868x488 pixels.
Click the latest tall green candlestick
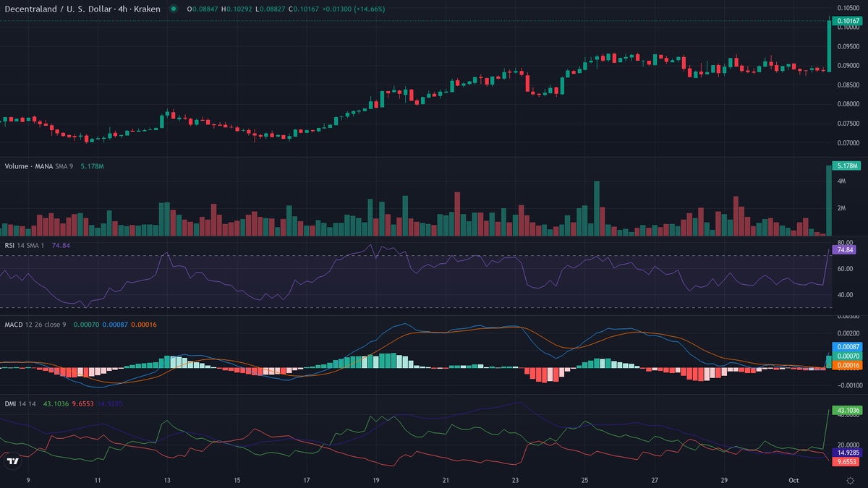click(x=828, y=45)
